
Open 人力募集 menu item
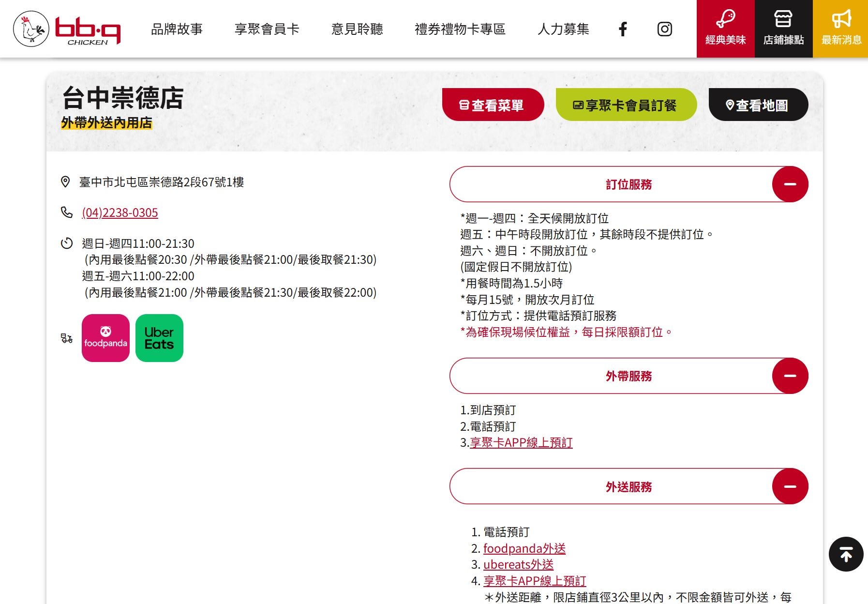pyautogui.click(x=563, y=29)
